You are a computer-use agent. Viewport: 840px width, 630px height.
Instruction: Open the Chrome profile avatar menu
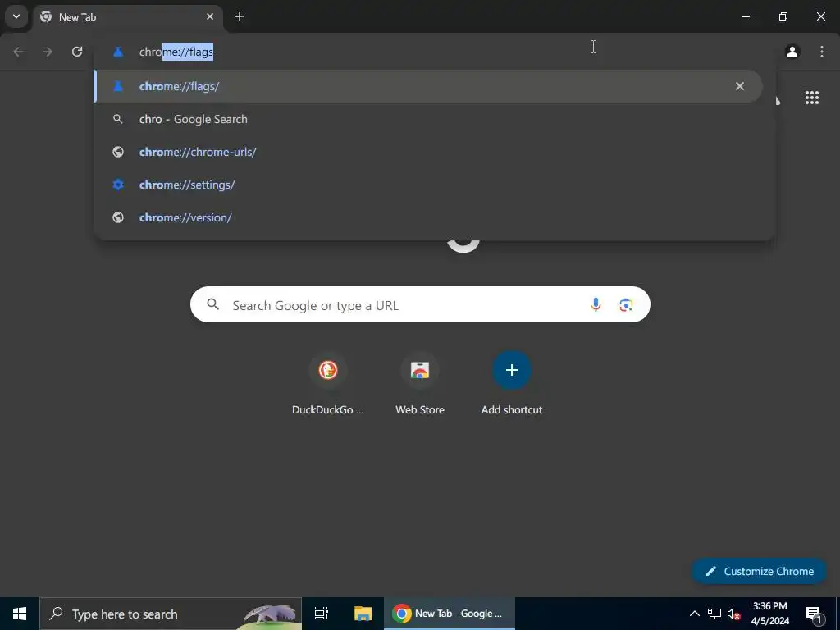[x=792, y=52]
